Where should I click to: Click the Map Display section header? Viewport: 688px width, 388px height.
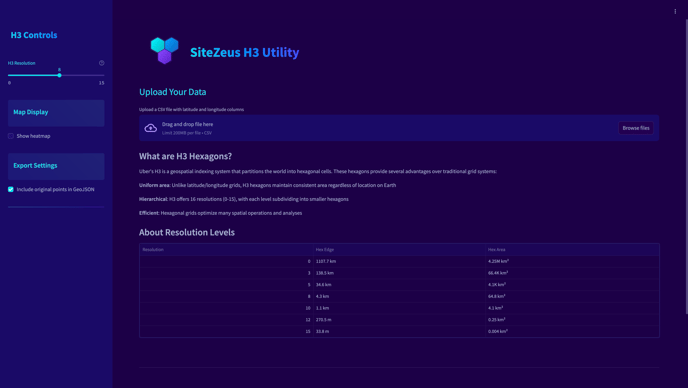pyautogui.click(x=56, y=113)
